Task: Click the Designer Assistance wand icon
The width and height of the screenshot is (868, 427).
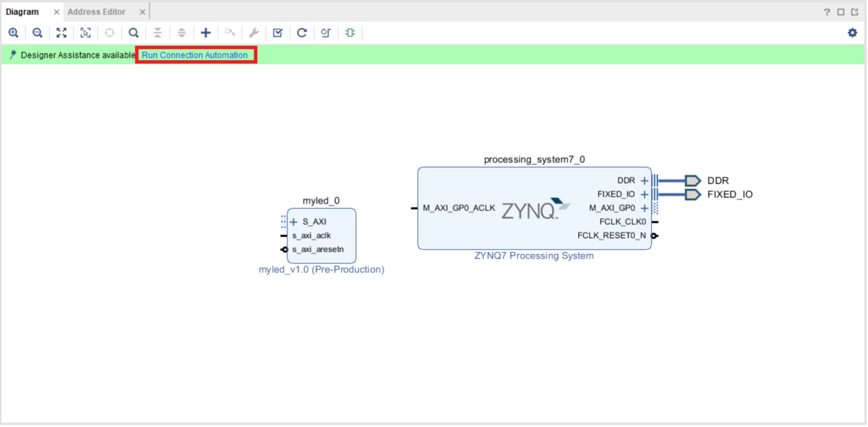Action: 12,55
